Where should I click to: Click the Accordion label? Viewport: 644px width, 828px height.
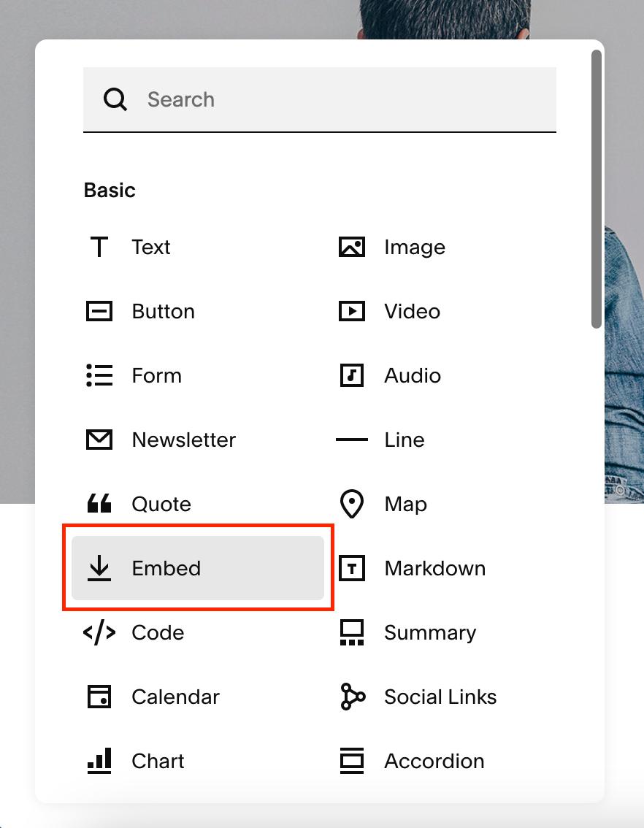[x=434, y=762]
